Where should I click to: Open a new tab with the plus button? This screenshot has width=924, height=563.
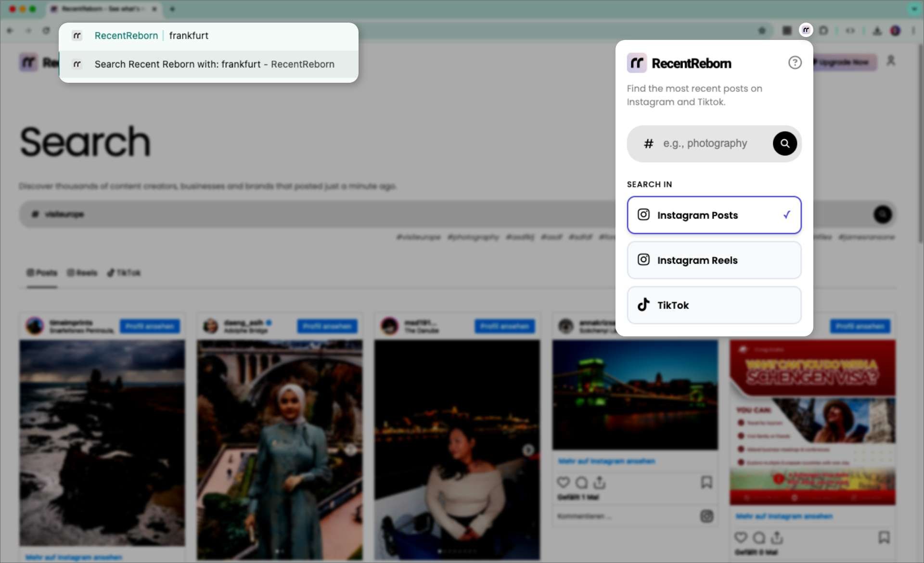tap(172, 9)
